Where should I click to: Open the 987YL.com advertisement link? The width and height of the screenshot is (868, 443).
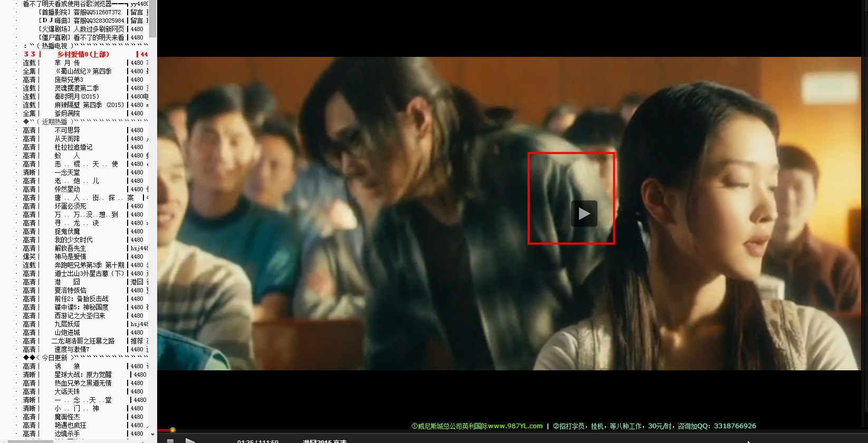pos(477,426)
